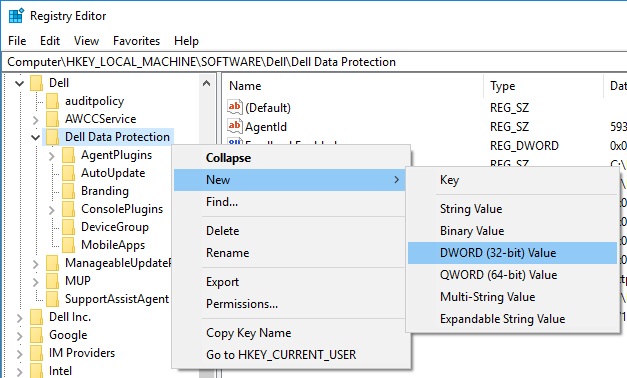Viewport: 627px width, 378px height.
Task: Collapse the Dell Data Protection node arrow
Action: pyautogui.click(x=36, y=138)
